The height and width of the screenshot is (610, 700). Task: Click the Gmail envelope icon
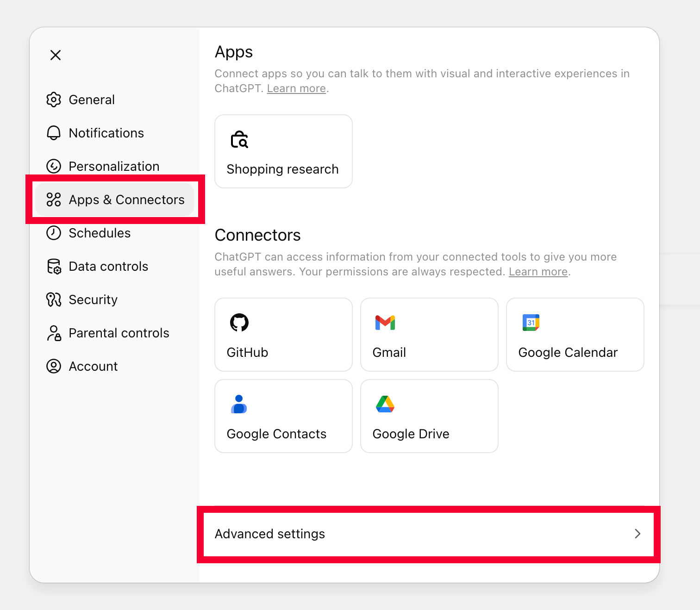pyautogui.click(x=385, y=323)
